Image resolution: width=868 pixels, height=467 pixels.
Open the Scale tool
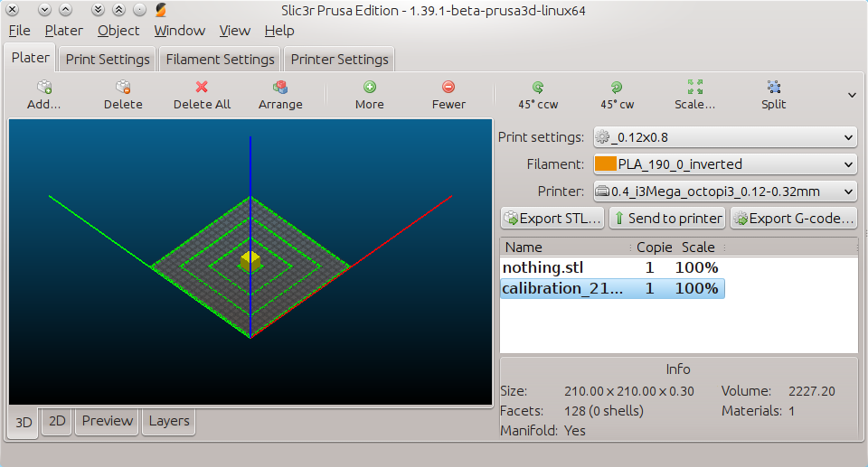pyautogui.click(x=695, y=87)
